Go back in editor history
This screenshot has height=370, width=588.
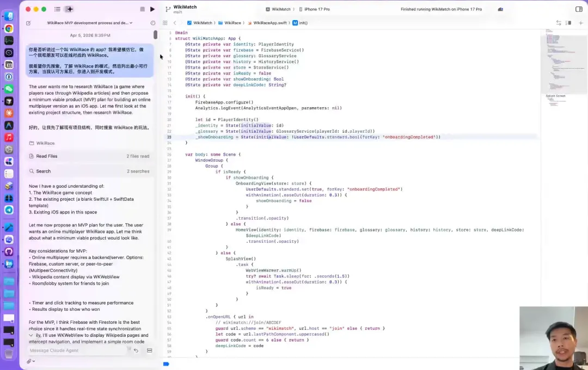[175, 23]
